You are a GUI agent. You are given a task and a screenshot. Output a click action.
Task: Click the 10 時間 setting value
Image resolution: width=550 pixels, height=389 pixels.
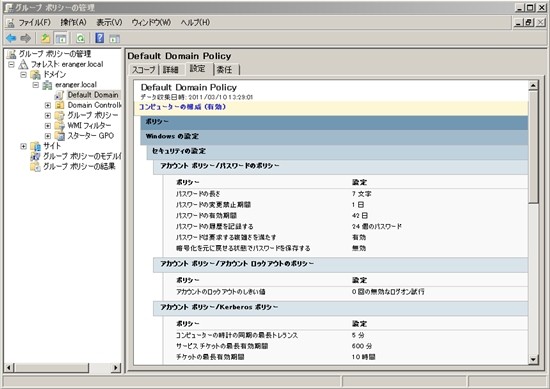(363, 357)
